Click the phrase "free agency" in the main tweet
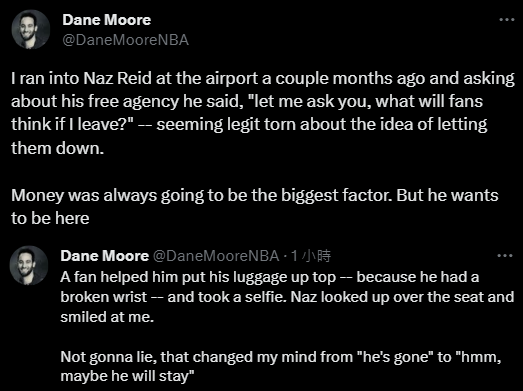 coord(133,102)
